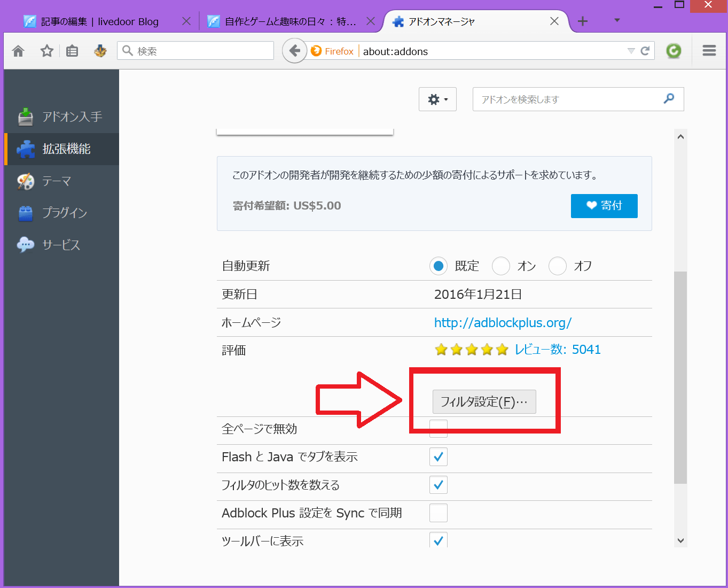Close the 記事の編集 livedoor Blog tab
728x588 pixels.
coord(186,21)
